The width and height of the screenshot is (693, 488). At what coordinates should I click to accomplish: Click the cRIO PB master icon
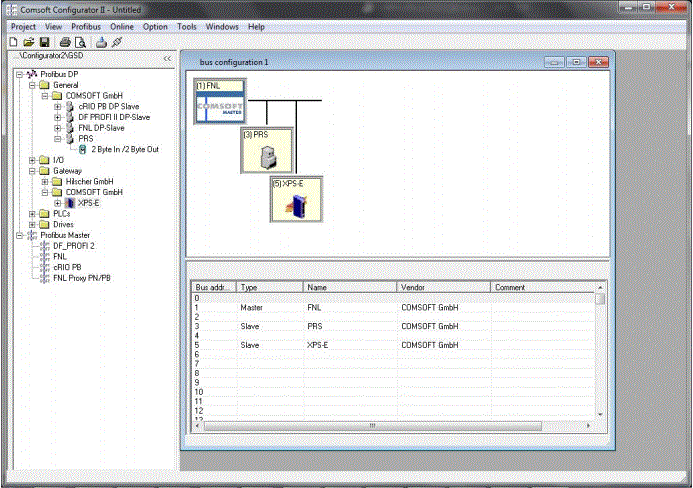point(45,267)
